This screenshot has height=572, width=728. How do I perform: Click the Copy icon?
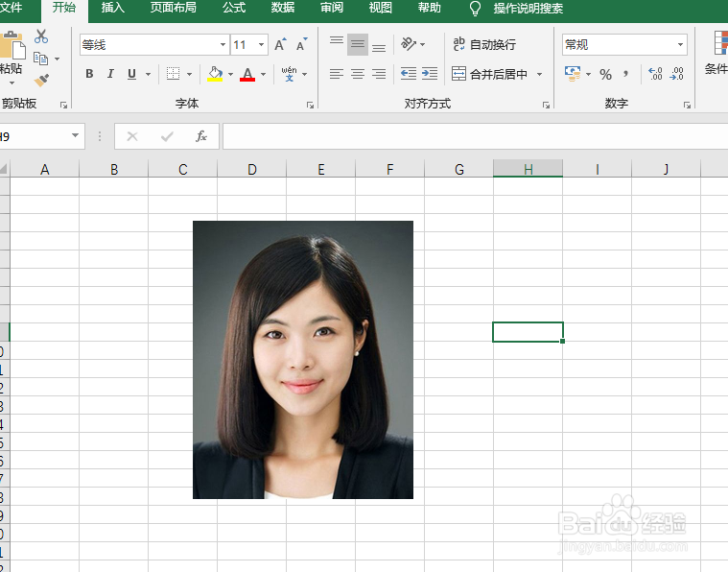tap(41, 59)
